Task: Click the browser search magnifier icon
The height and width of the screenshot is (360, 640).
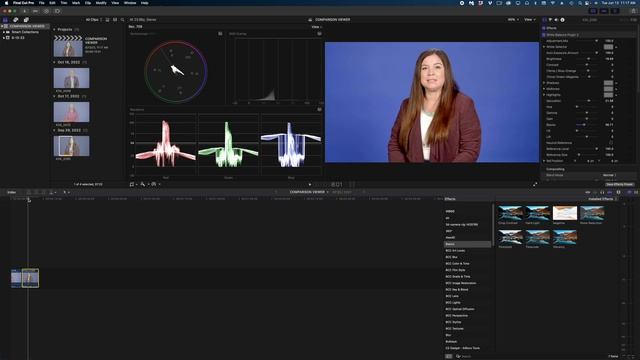Action: (x=122, y=20)
